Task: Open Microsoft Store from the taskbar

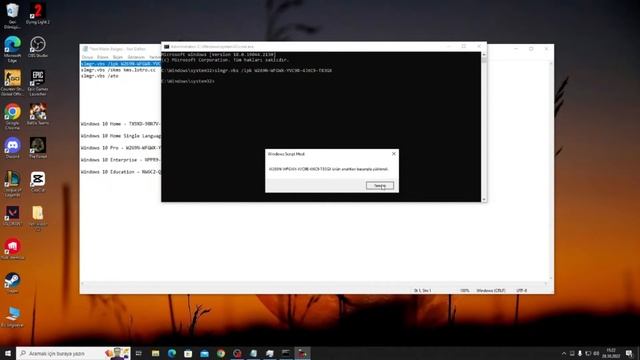Action: [x=188, y=353]
